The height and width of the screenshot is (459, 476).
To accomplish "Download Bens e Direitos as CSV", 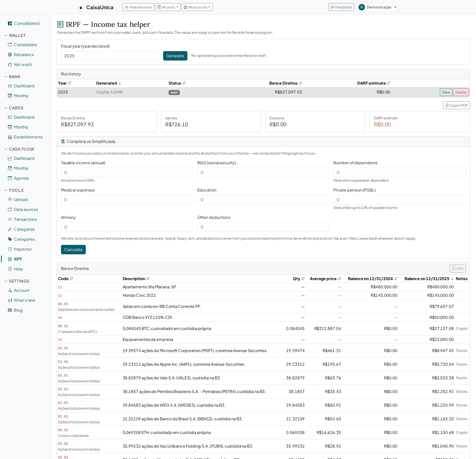I will point(458,268).
